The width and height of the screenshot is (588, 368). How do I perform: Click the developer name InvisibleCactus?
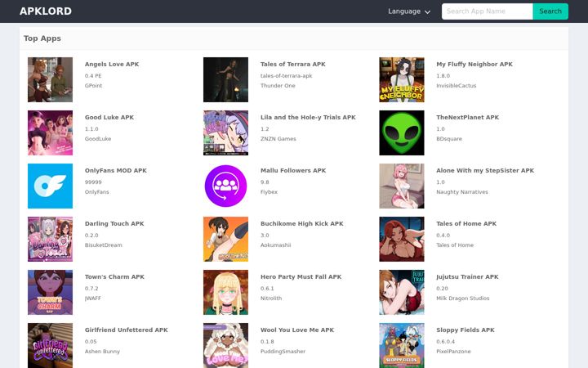456,86
